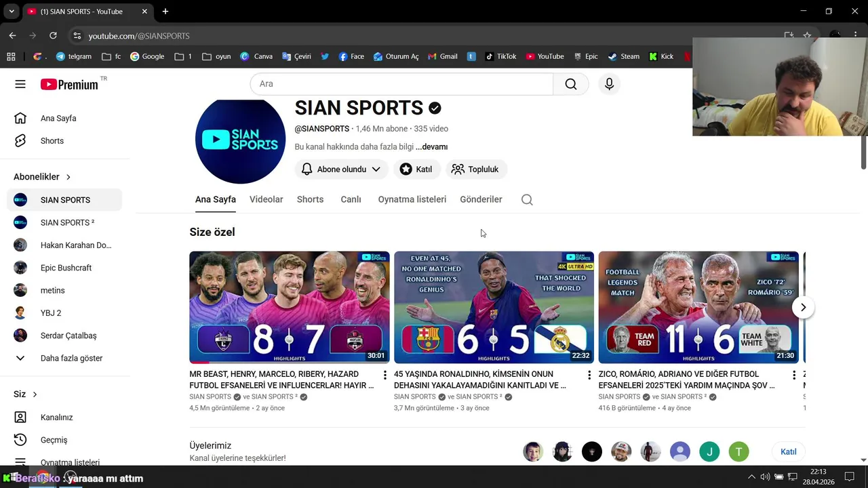The image size is (868, 488).
Task: Open the TikTok bookmark
Action: (500, 56)
